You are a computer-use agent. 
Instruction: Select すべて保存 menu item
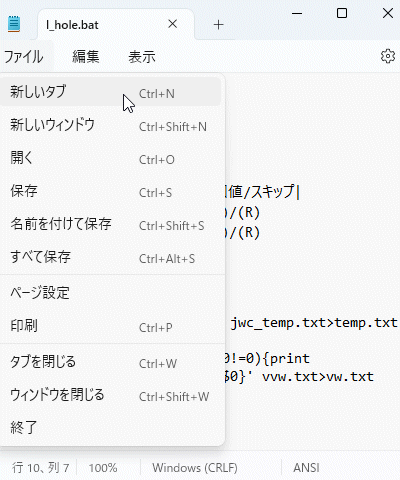click(110, 257)
